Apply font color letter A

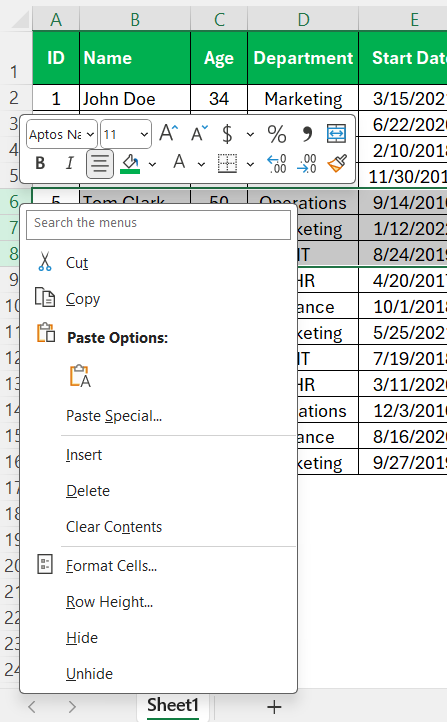tap(179, 163)
